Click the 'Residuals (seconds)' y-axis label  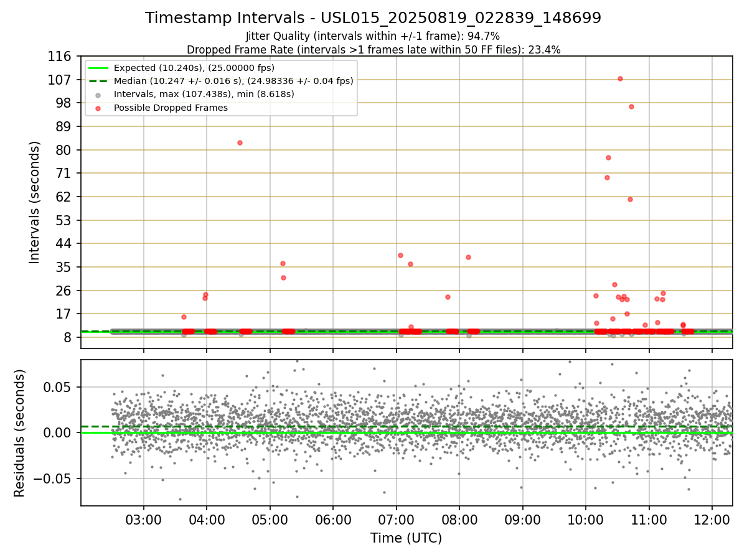click(20, 433)
